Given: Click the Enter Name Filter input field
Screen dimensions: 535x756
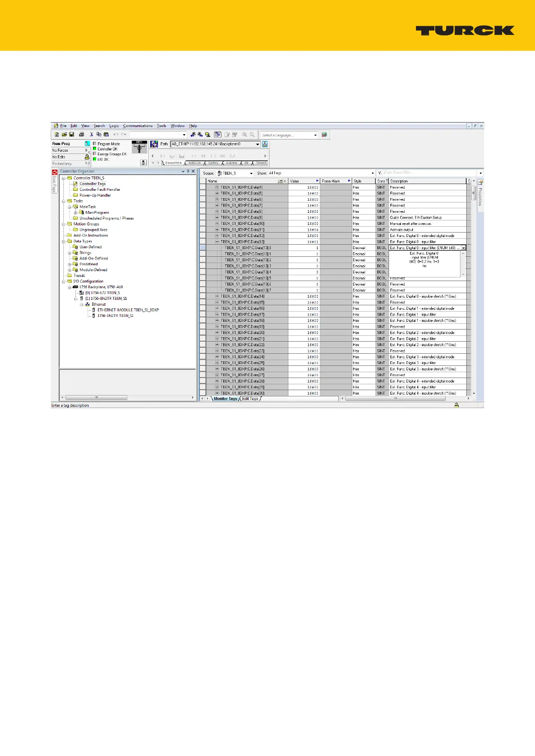Looking at the screenshot, I should (430, 173).
